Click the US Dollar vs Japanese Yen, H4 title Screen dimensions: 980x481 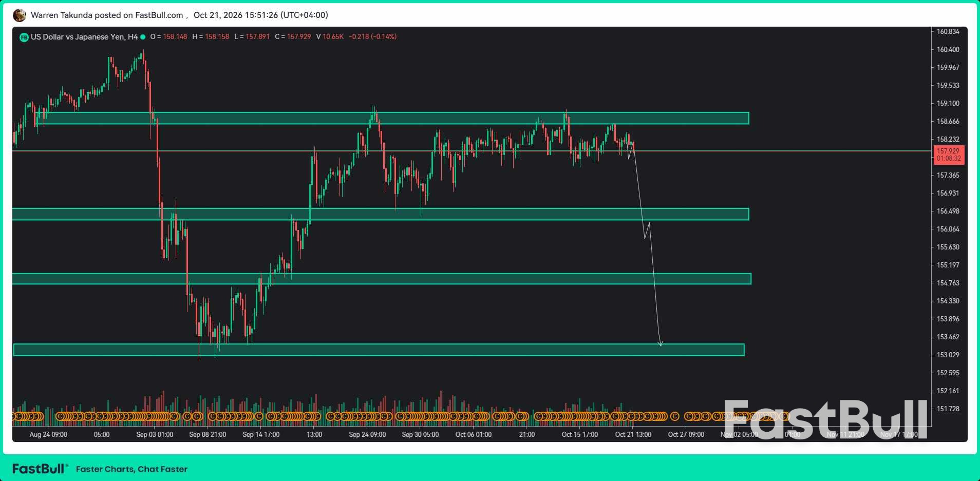coord(84,37)
